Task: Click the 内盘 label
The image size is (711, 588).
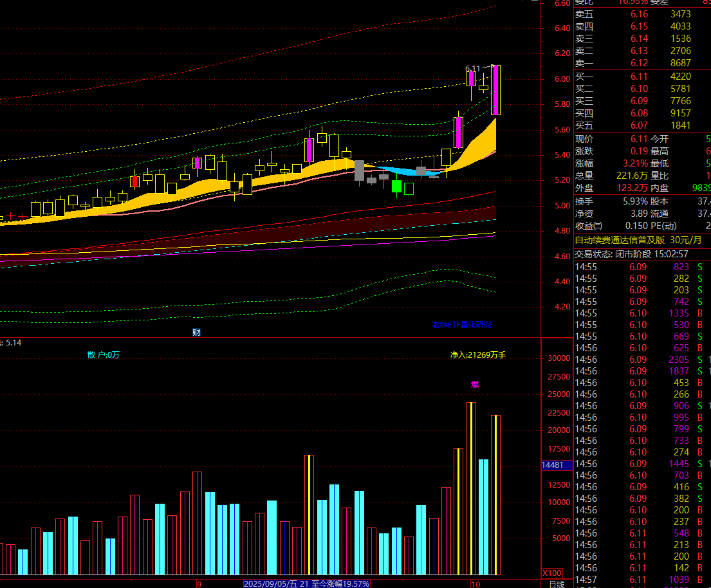Action: [660, 188]
